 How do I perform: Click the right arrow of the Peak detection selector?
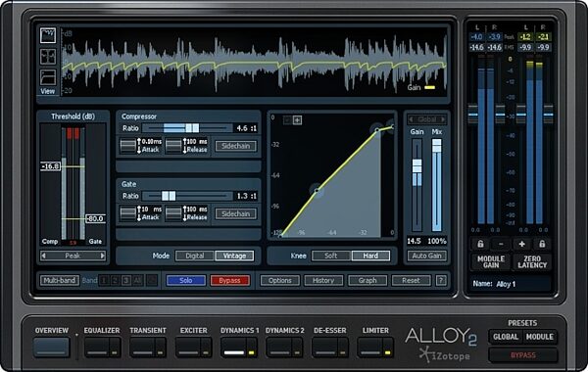point(102,256)
